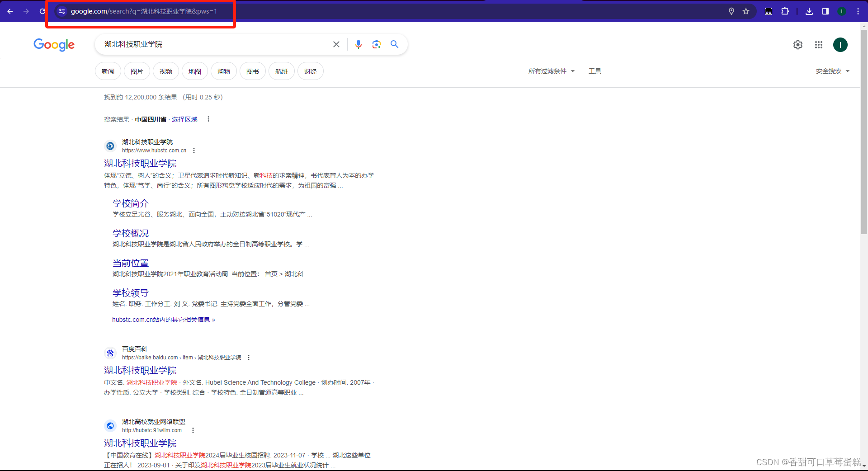Expand the 安全搜索 dropdown
The height and width of the screenshot is (471, 868).
tap(833, 71)
